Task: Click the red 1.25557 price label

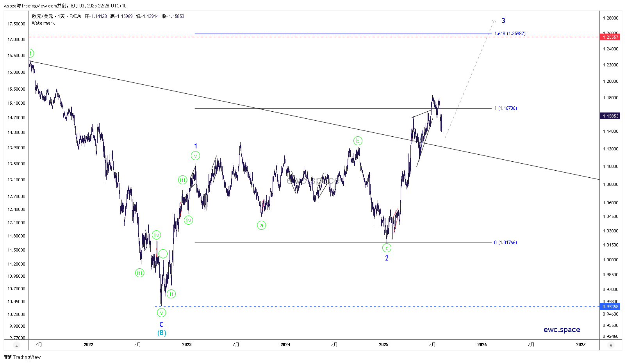Action: point(610,37)
